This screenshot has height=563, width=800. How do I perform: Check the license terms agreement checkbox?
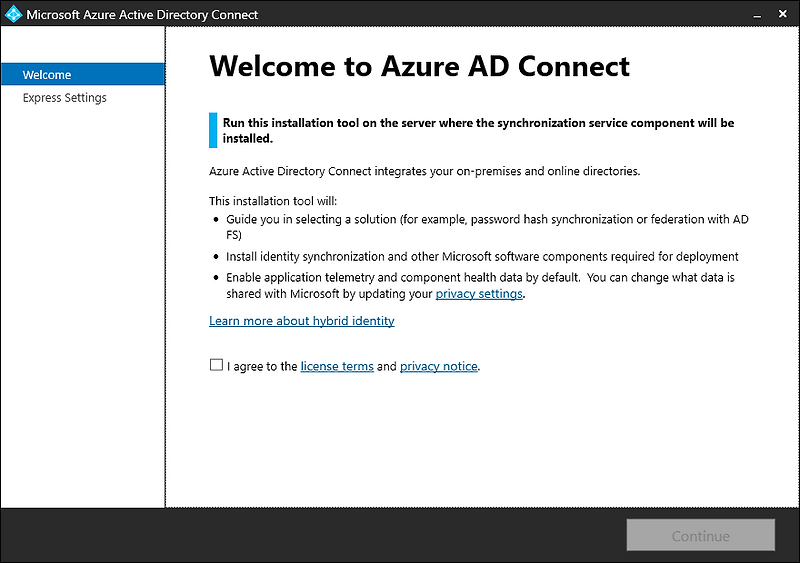(x=216, y=365)
